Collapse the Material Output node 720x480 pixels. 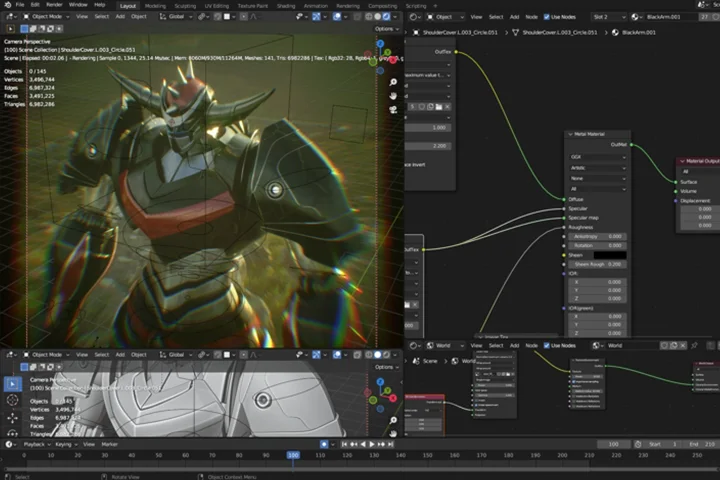[682, 161]
